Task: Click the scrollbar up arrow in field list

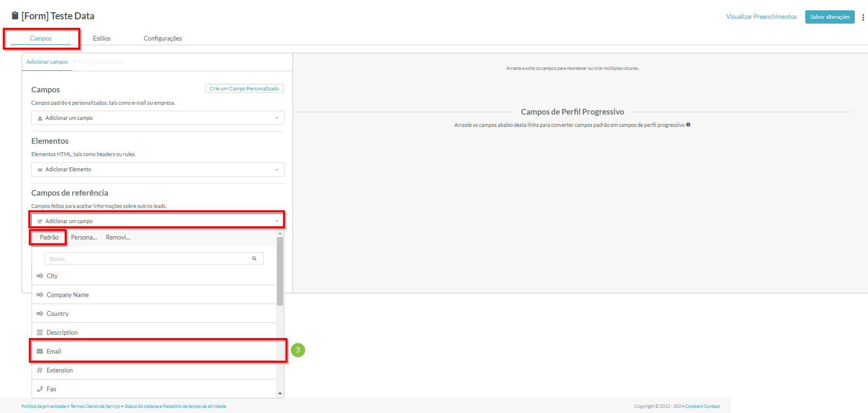Action: (280, 233)
